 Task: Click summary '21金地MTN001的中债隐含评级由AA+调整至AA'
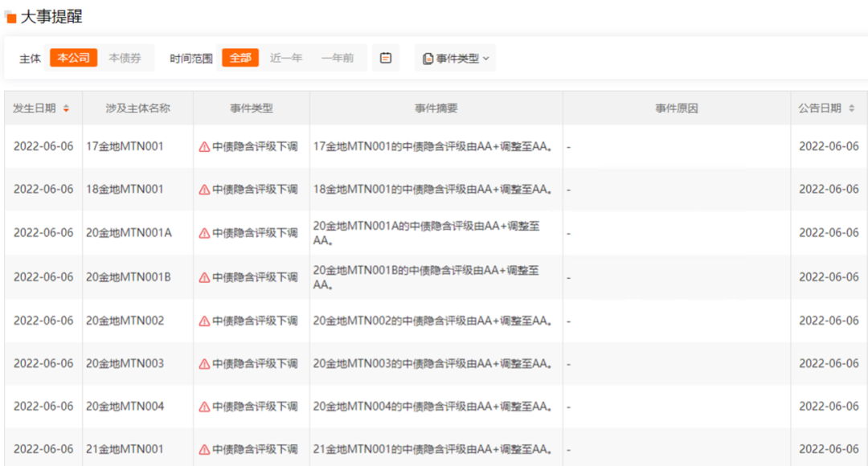pyautogui.click(x=433, y=449)
